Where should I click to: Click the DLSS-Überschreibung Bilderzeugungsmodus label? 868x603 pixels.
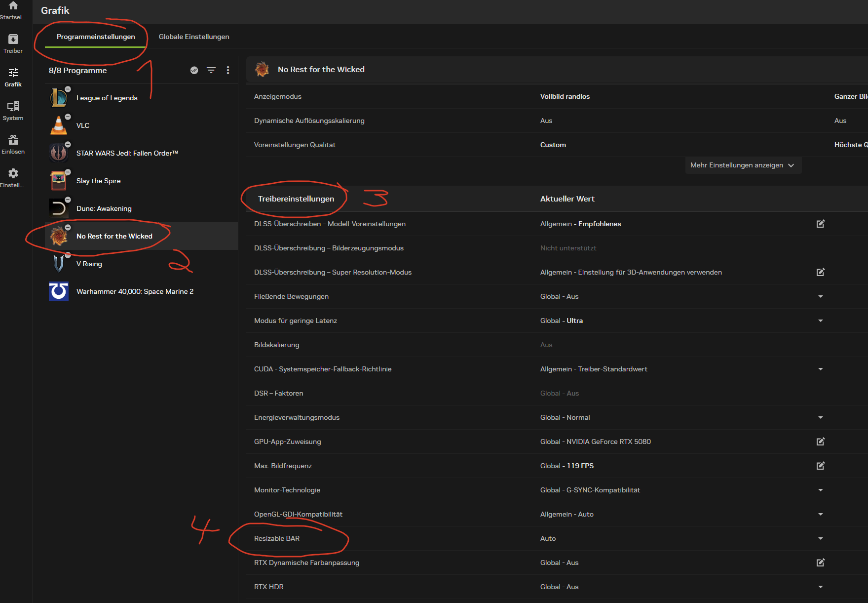point(329,248)
